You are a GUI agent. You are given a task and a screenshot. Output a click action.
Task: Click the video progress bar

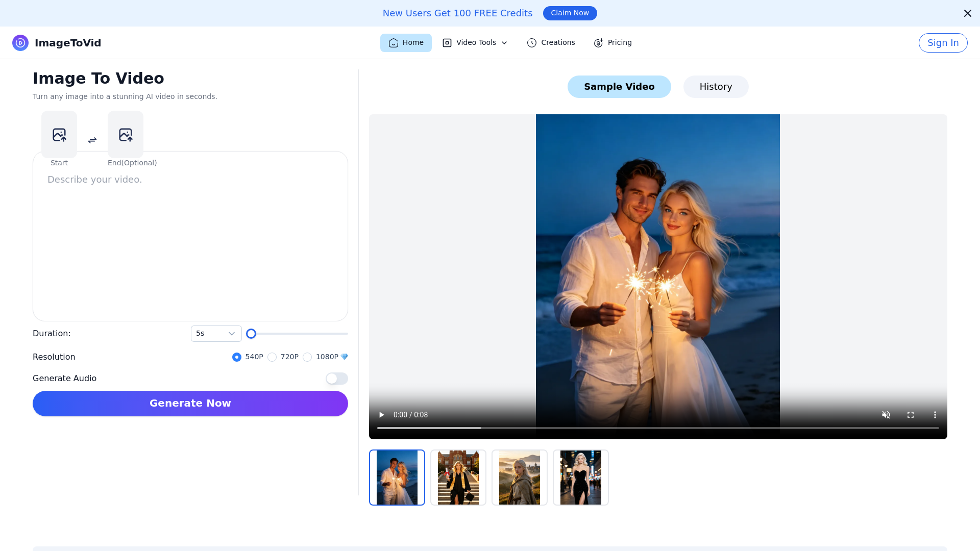click(x=658, y=428)
